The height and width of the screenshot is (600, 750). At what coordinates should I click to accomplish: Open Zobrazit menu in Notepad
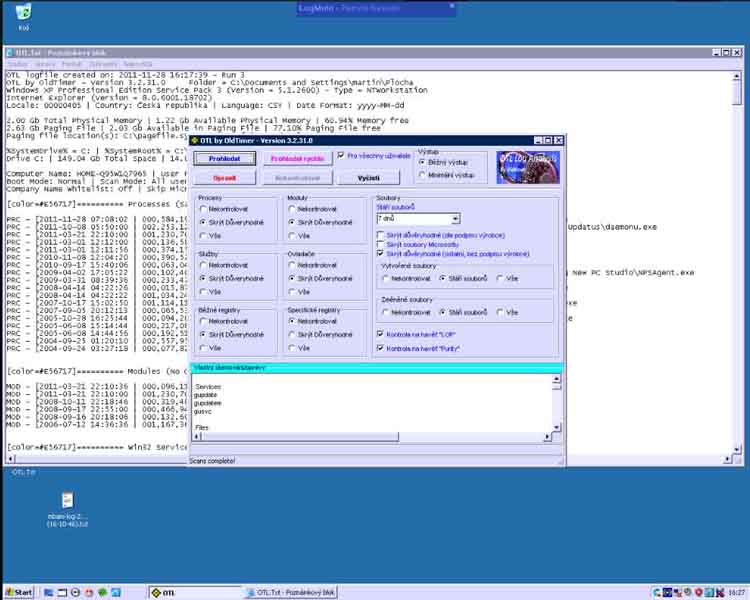[x=103, y=64]
